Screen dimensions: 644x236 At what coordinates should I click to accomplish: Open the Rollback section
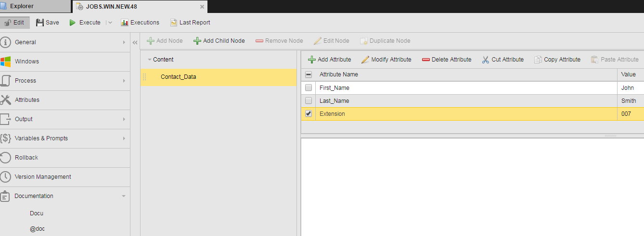click(65, 158)
